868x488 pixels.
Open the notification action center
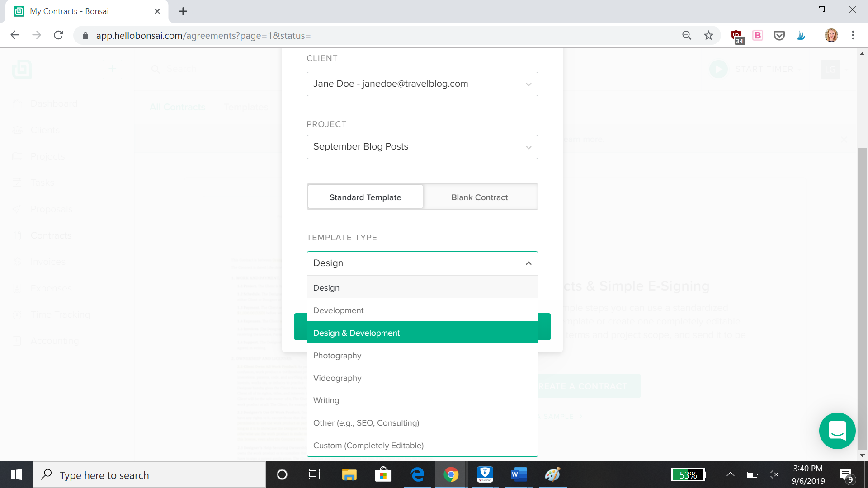(846, 475)
